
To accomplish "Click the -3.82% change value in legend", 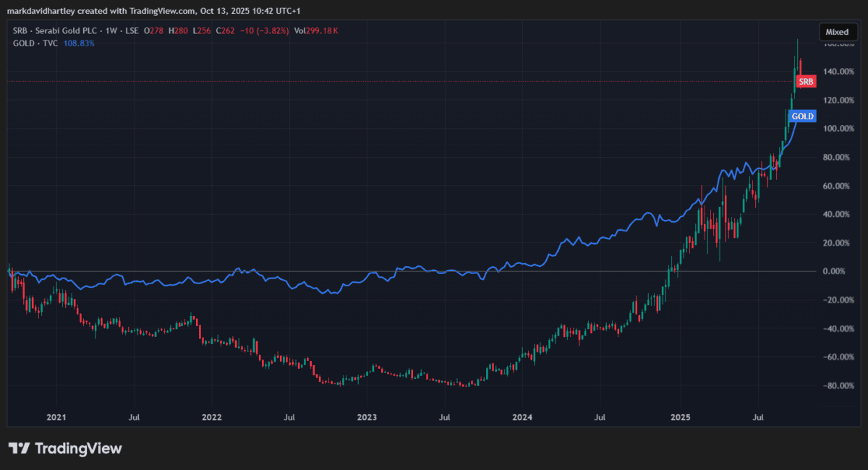I will coord(271,32).
